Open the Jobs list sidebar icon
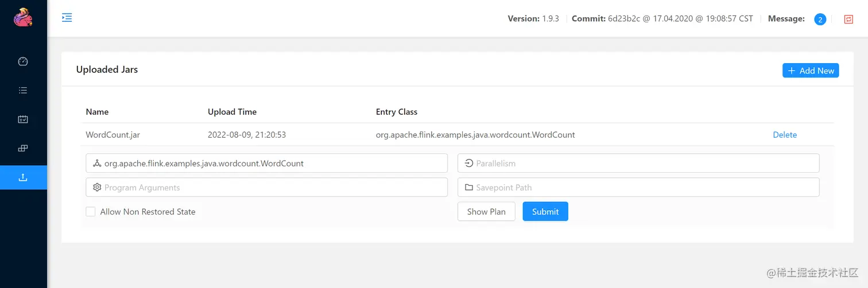The height and width of the screenshot is (288, 868). pyautogui.click(x=23, y=90)
